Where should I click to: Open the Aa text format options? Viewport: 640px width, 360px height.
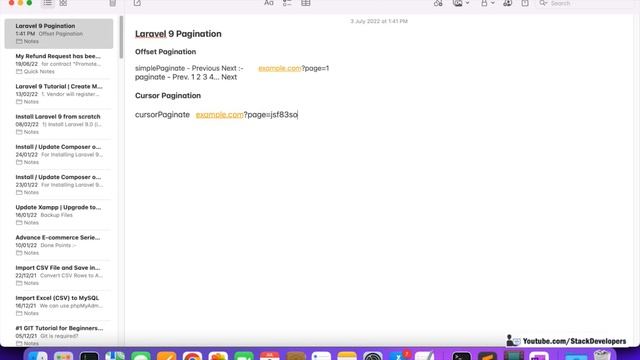[269, 3]
